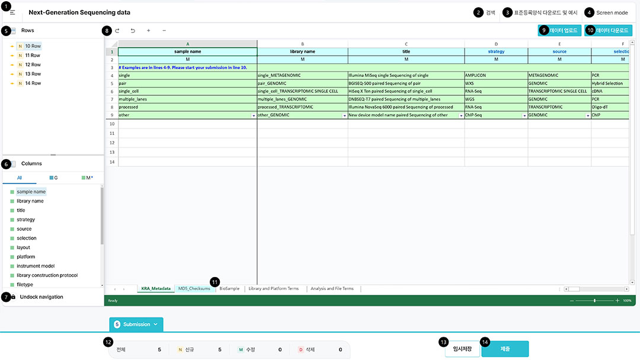Screen dimensions: 640x364
Task: Filter columns by the M* mandatory group
Action: pyautogui.click(x=87, y=178)
